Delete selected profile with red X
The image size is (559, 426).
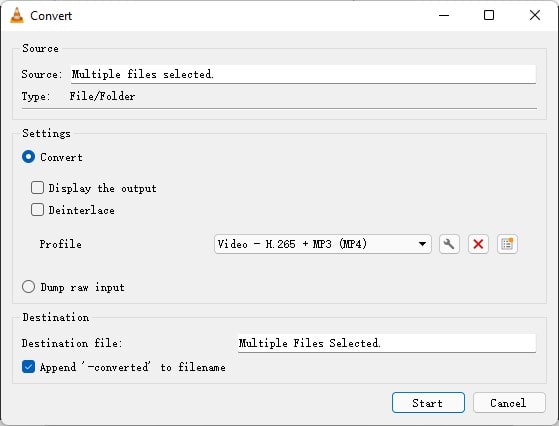coord(478,244)
